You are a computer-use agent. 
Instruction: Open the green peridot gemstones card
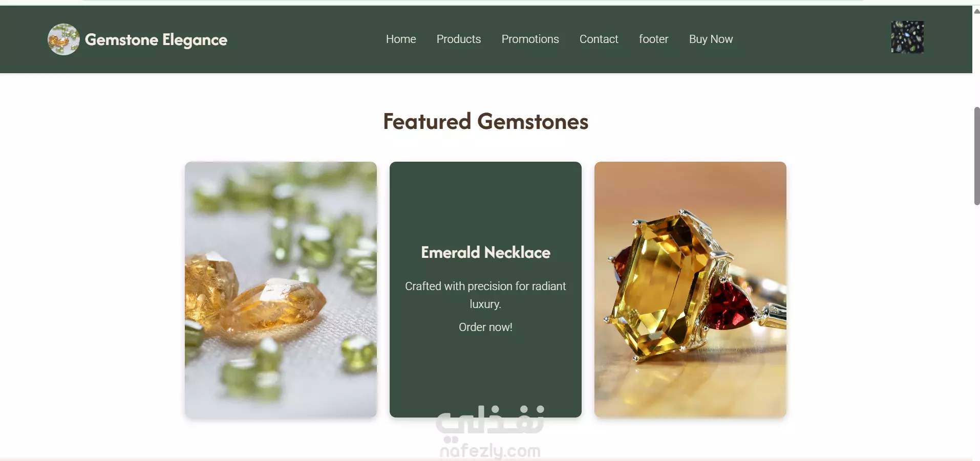pos(281,290)
